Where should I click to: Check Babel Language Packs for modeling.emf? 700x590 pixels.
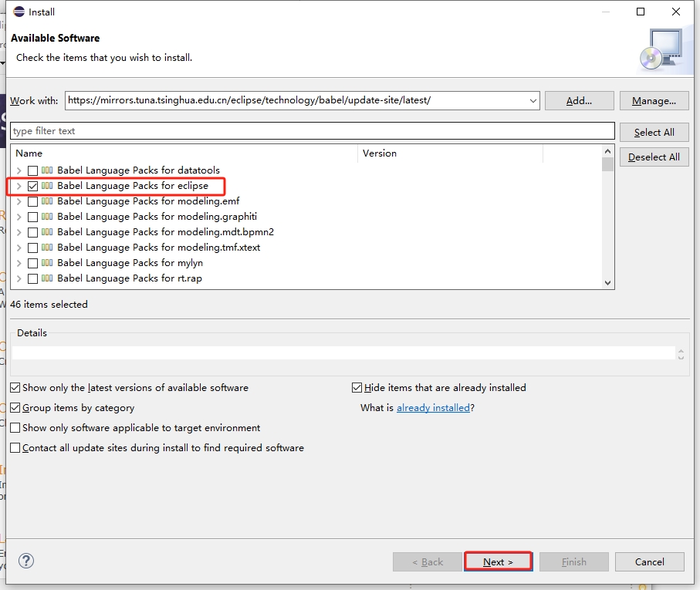point(32,201)
